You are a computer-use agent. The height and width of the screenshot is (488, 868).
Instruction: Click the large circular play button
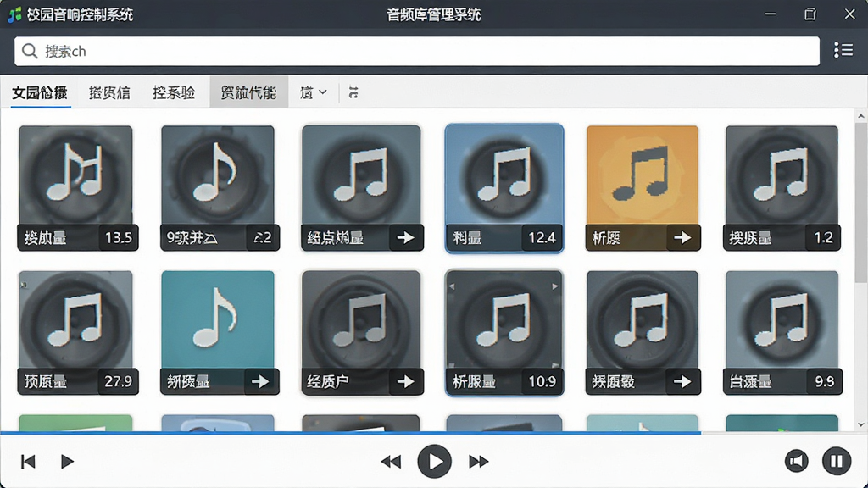435,462
